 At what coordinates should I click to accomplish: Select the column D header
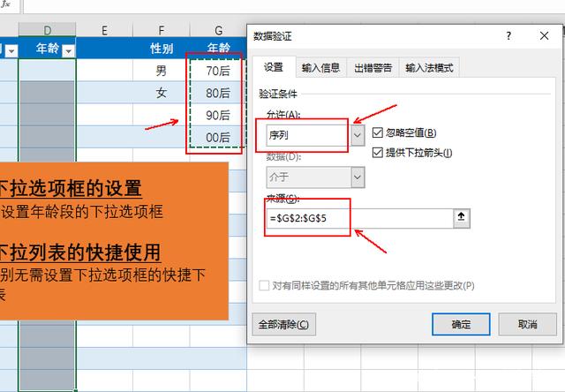(47, 30)
